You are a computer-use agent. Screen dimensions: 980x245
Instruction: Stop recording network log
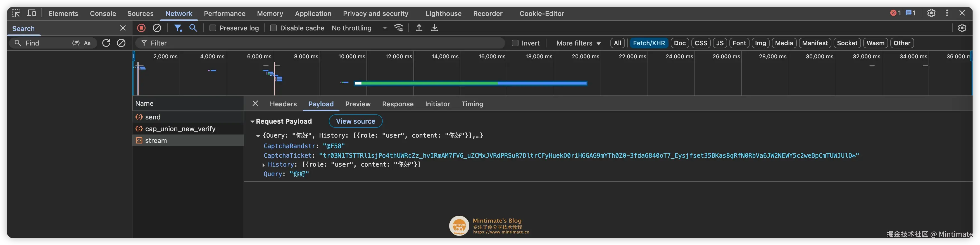(x=141, y=28)
